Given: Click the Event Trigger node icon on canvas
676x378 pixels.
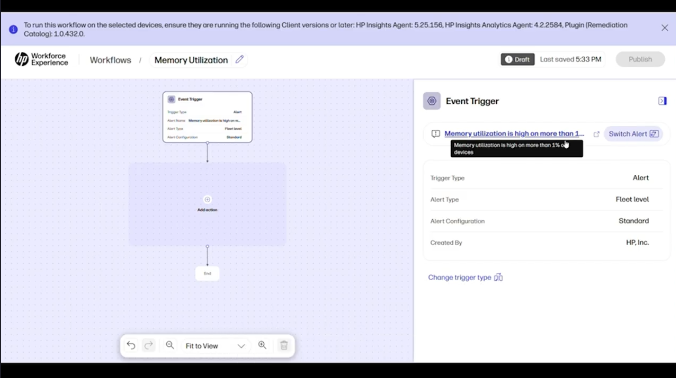Looking at the screenshot, I should coord(171,99).
